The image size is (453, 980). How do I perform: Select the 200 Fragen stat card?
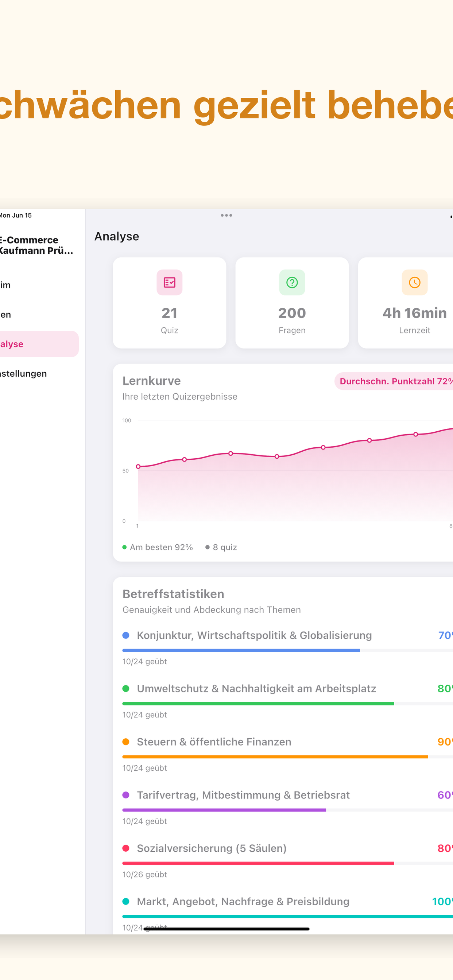292,303
